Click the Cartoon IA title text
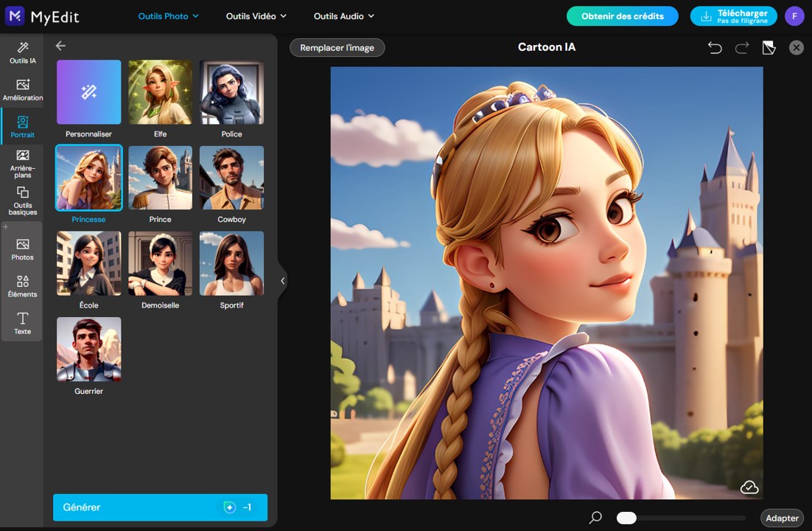 tap(547, 47)
